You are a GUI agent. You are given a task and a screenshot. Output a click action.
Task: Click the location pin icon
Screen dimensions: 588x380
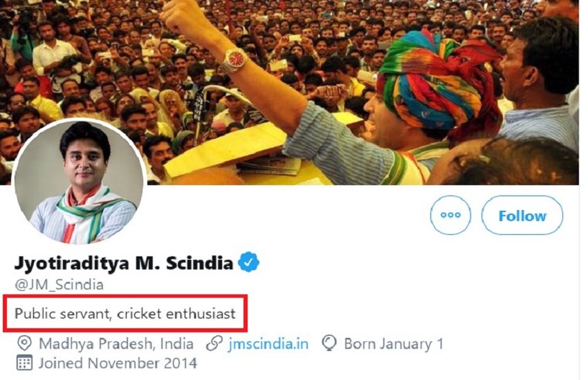(x=24, y=343)
